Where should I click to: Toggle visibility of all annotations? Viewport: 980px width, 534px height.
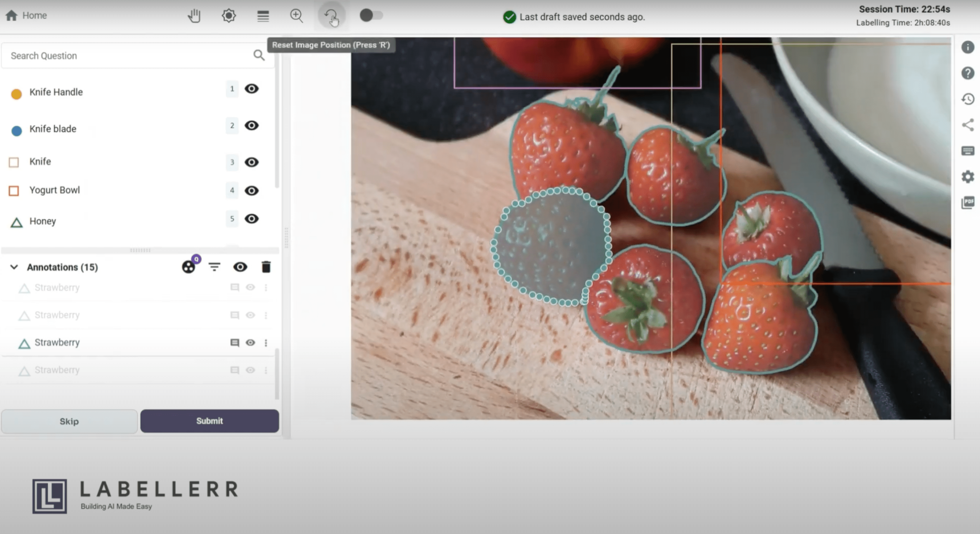tap(240, 267)
